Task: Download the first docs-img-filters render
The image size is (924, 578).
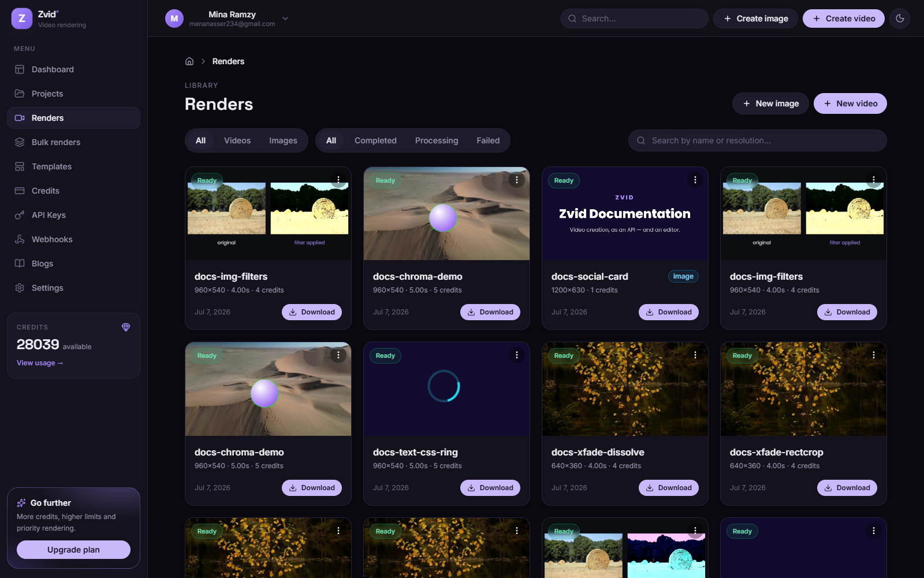Action: point(312,312)
